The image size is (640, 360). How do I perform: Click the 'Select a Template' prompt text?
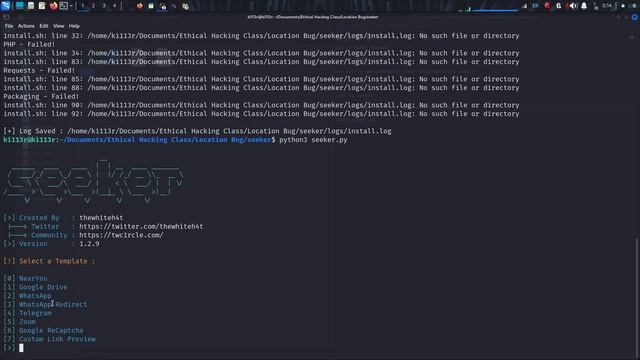coord(57,261)
